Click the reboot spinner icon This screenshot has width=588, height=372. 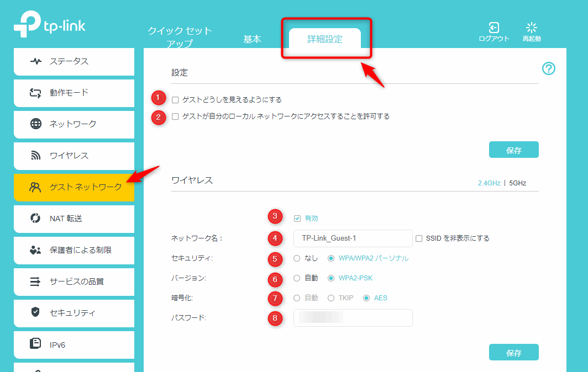tap(532, 28)
